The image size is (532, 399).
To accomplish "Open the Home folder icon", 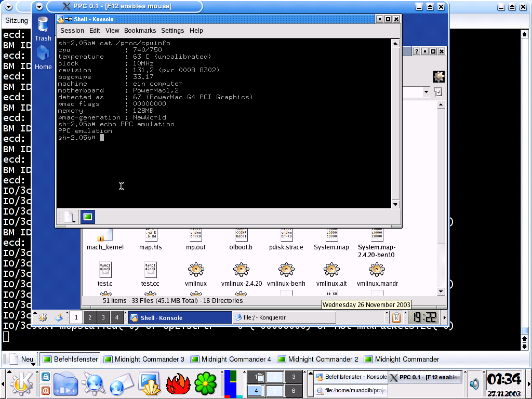I will 43,58.
